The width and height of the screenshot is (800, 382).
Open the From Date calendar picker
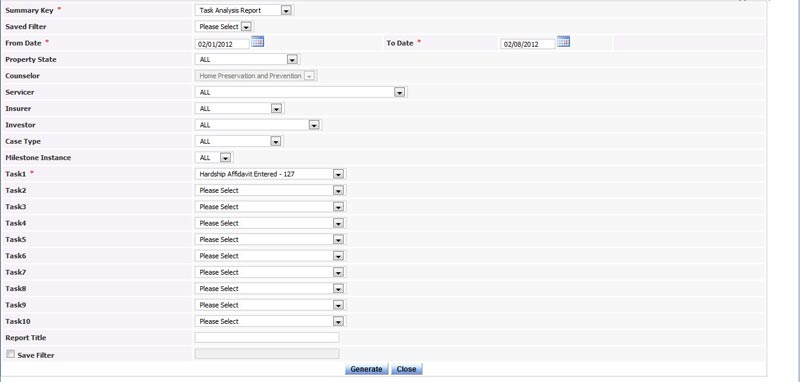[258, 42]
